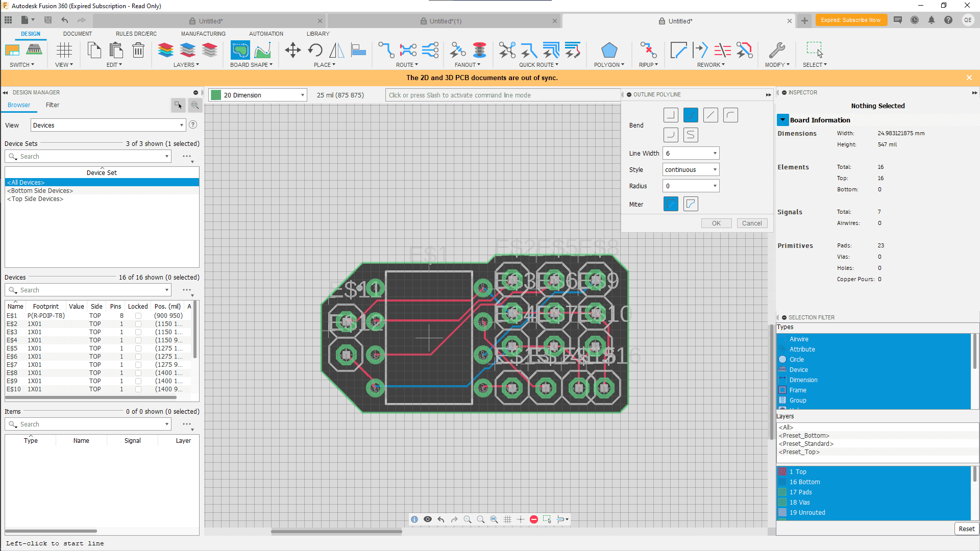The width and height of the screenshot is (980, 551).
Task: Open the Line Width dropdown
Action: (x=715, y=153)
